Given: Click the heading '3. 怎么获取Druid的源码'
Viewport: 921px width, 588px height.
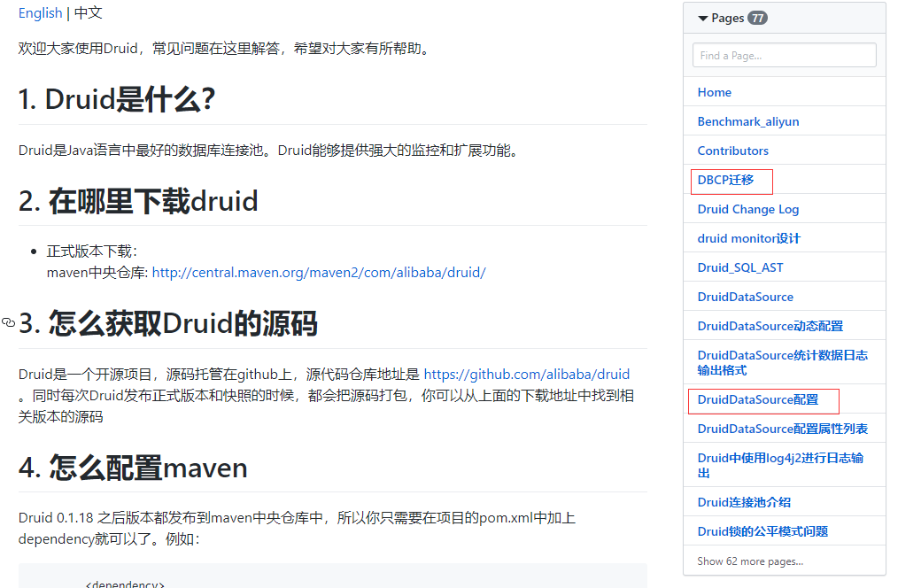Looking at the screenshot, I should pos(168,323).
